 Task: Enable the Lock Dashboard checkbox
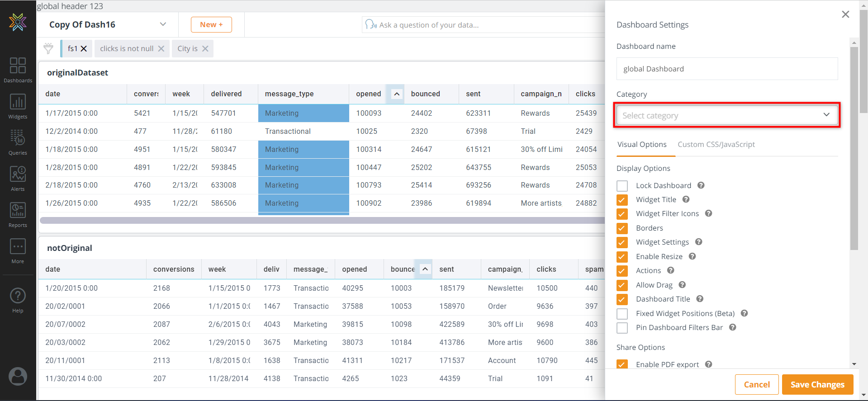coord(622,186)
